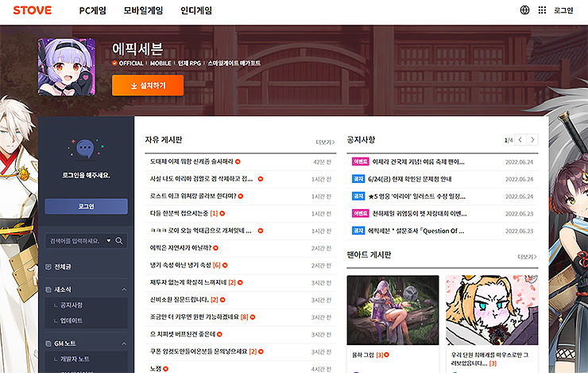Open notice about 설문조사 Question Of

(416, 231)
